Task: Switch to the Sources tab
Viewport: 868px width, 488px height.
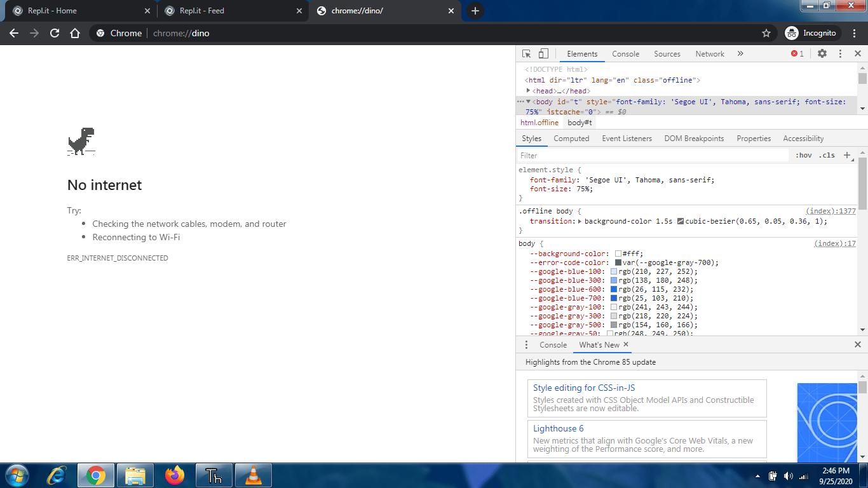Action: [x=667, y=54]
